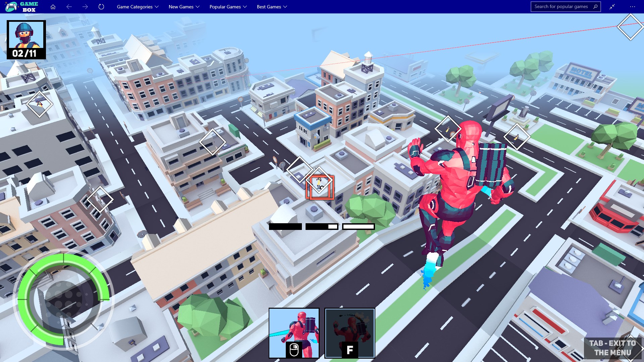This screenshot has height=362, width=644.
Task: Expand the New Games dropdown
Action: [184, 7]
